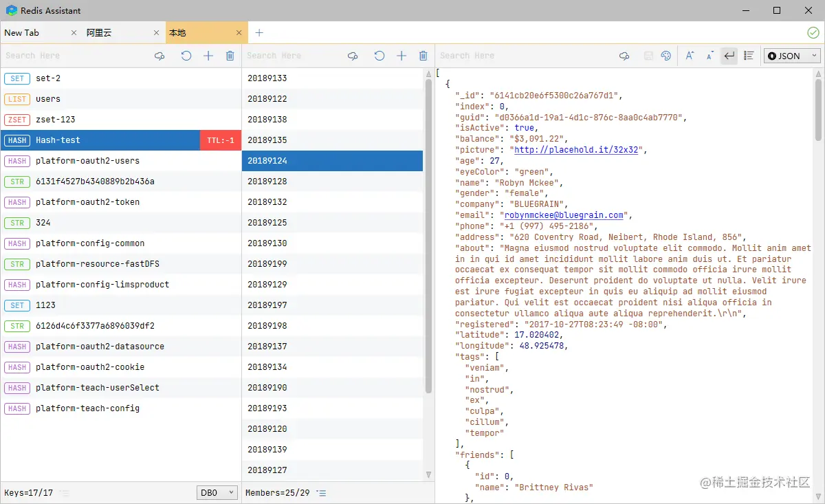Select member 20189199
The width and height of the screenshot is (825, 504).
click(333, 264)
